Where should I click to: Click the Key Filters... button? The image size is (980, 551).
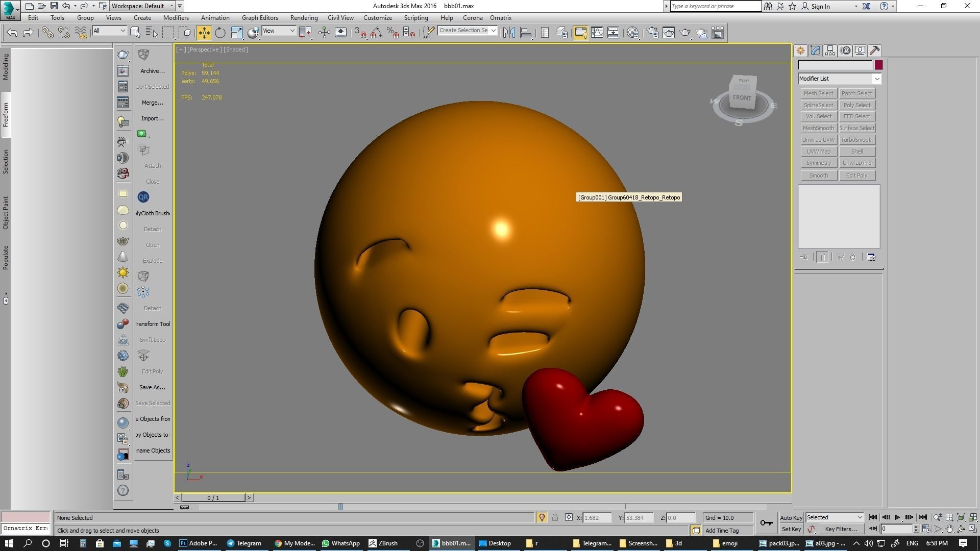tap(840, 529)
